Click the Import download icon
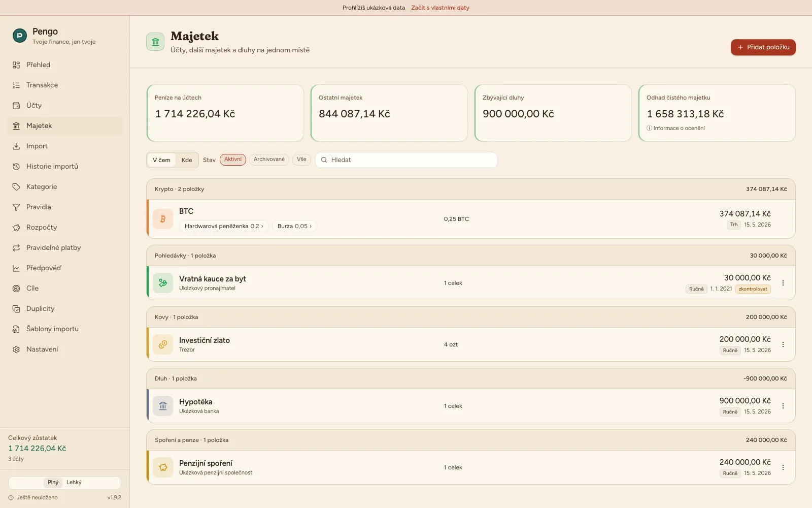 pos(16,146)
